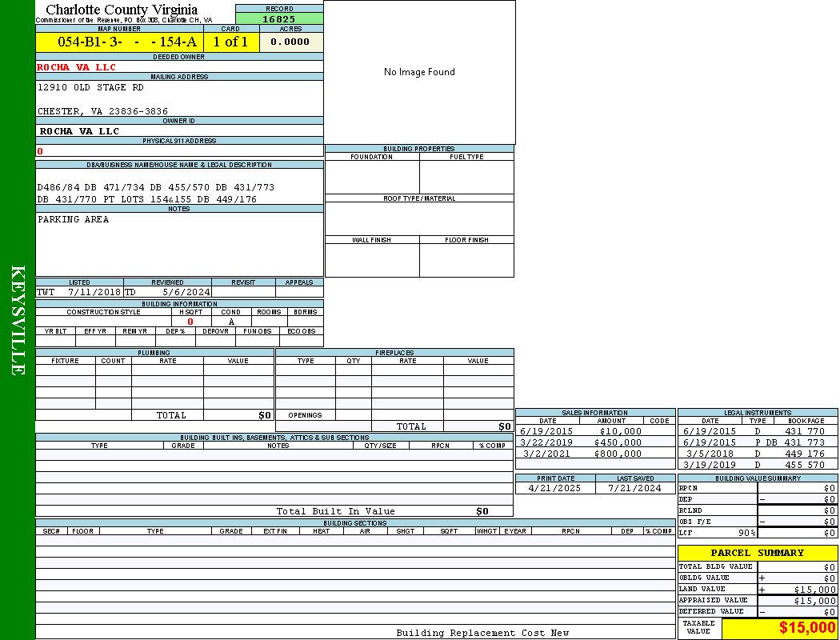This screenshot has width=840, height=640.
Task: Click the 'No Image Found' photo placeholder
Action: [x=419, y=72]
